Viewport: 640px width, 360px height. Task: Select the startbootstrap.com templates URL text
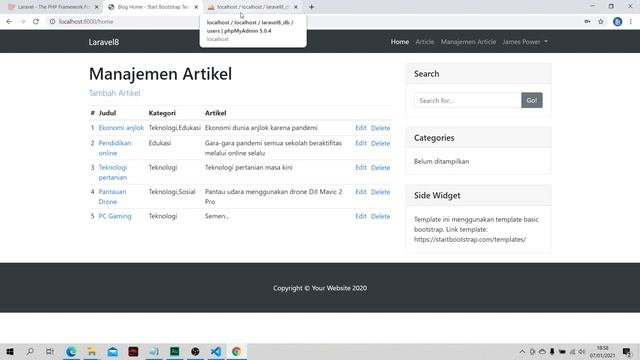click(470, 239)
